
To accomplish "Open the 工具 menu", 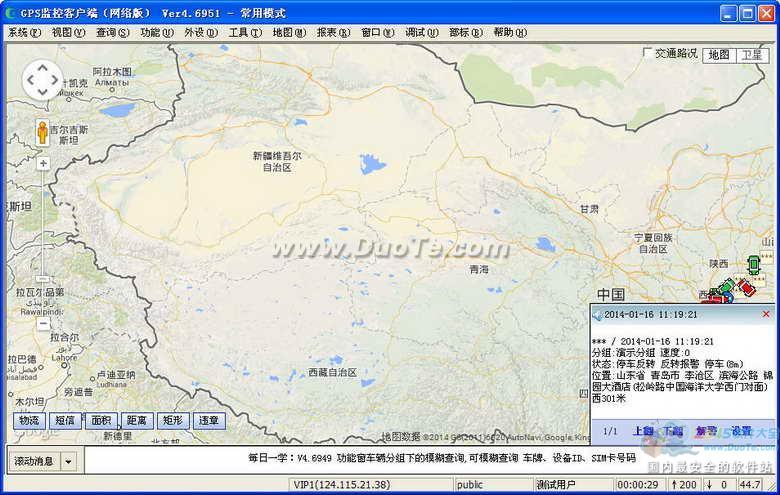I will (x=244, y=32).
